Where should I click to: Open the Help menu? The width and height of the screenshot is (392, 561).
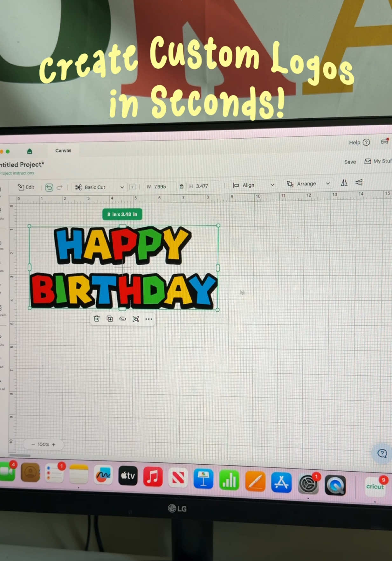pos(359,142)
